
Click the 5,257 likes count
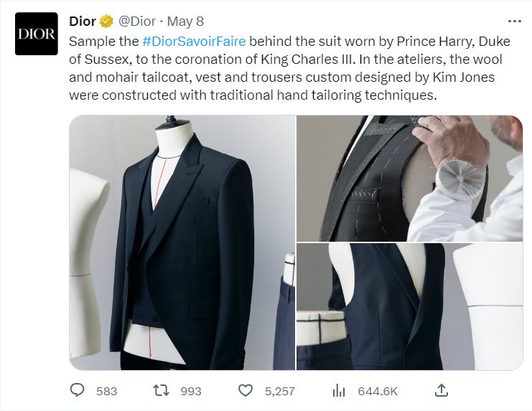point(279,391)
